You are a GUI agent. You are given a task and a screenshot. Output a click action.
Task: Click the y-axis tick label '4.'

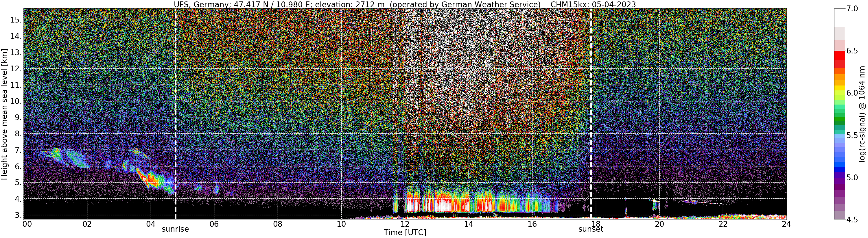[18, 199]
